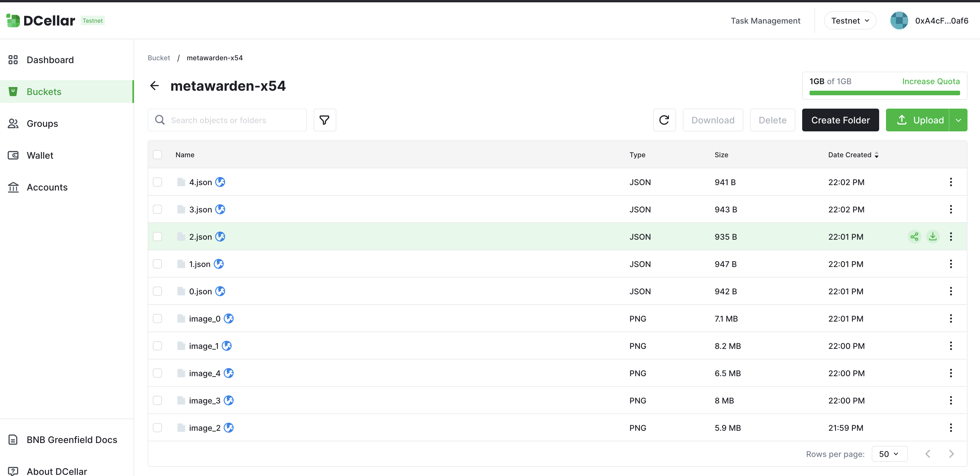Open the Upload button's dropdown arrow
This screenshot has width=980, height=476.
(x=958, y=120)
